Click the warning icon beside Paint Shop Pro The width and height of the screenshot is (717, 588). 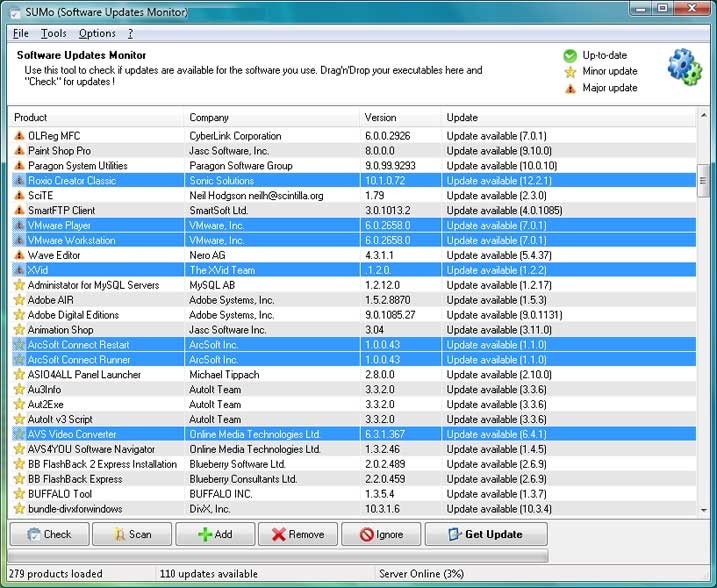(x=19, y=150)
